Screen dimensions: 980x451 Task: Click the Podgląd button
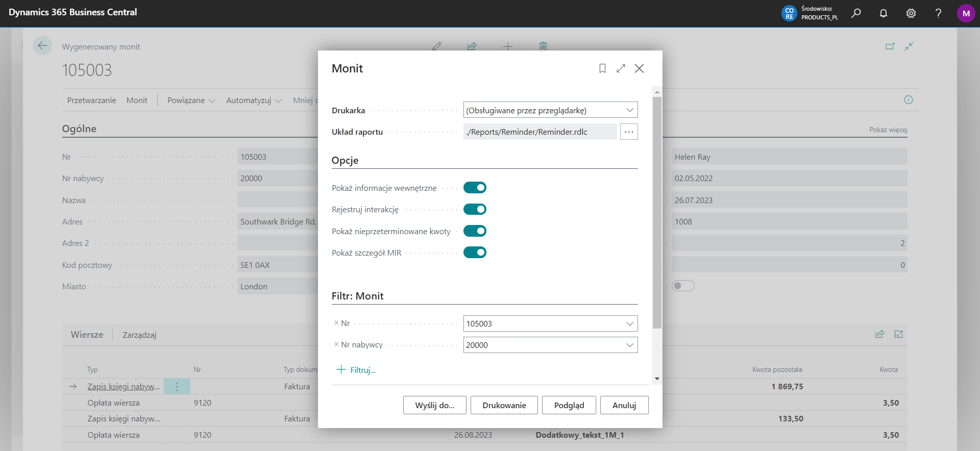point(569,405)
